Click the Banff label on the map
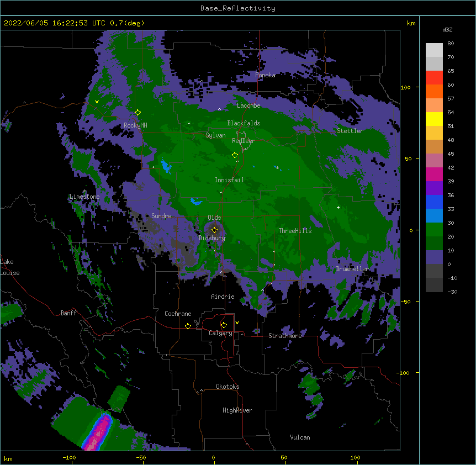This screenshot has width=476, height=465. (x=68, y=313)
